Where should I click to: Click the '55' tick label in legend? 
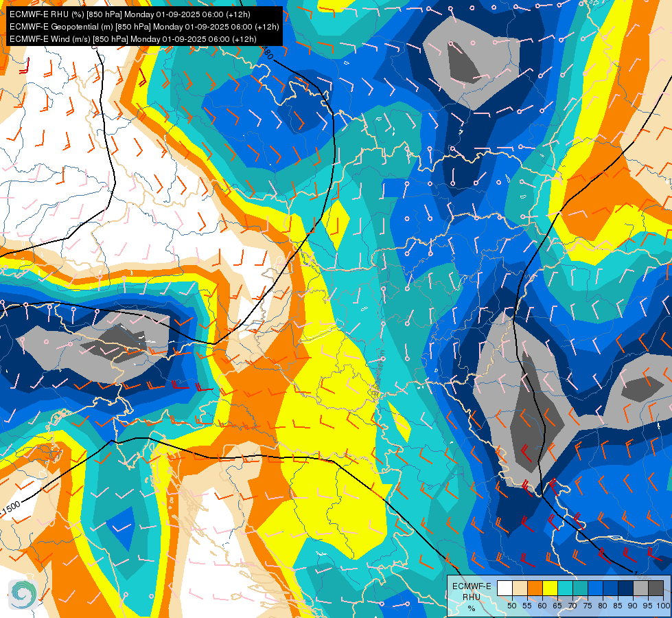[x=527, y=606]
